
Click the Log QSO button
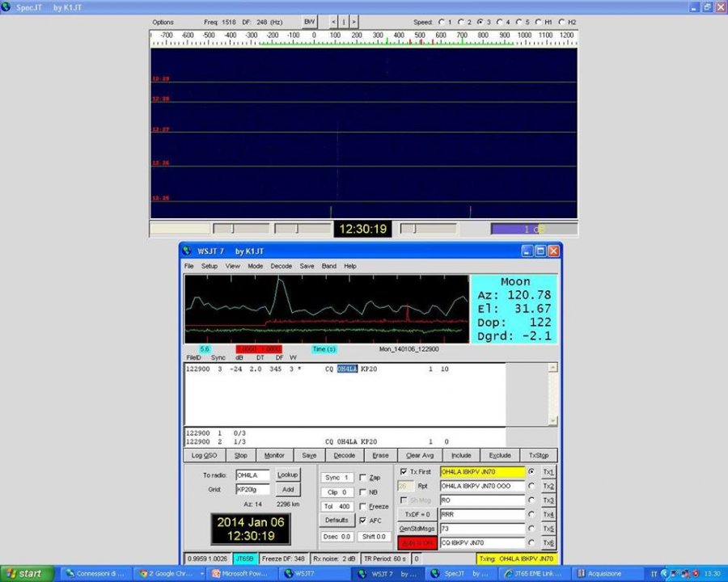tap(205, 455)
